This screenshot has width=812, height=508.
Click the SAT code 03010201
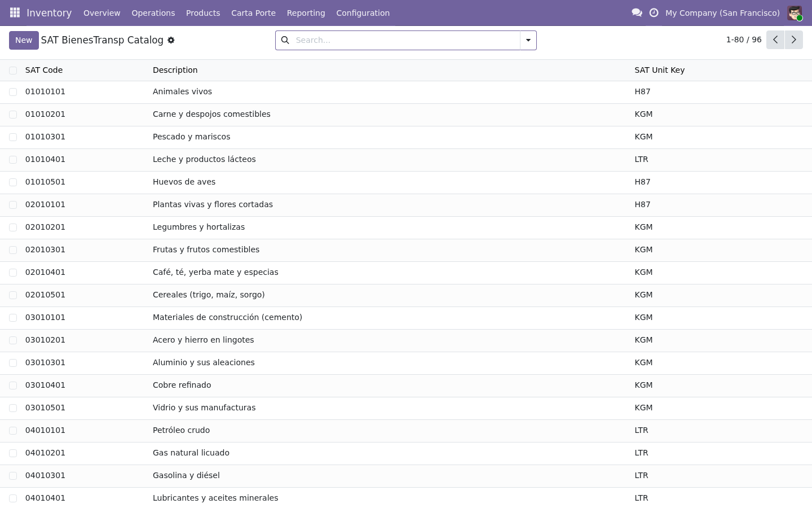[x=45, y=340]
